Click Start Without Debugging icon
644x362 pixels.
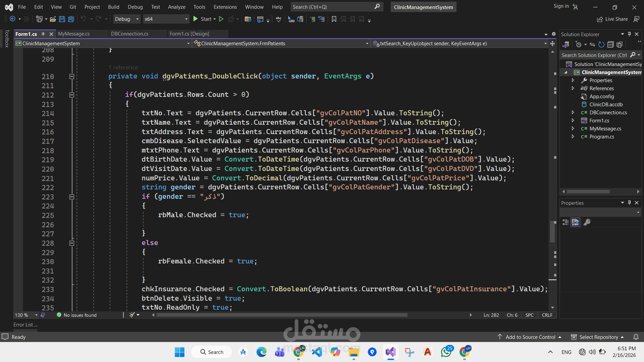coord(221,19)
